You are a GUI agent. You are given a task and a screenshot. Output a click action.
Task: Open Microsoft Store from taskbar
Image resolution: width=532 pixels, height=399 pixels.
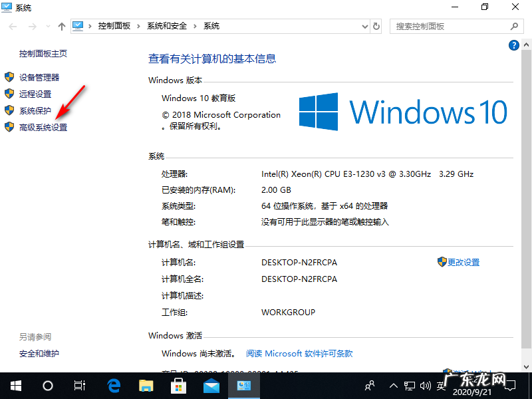click(179, 386)
